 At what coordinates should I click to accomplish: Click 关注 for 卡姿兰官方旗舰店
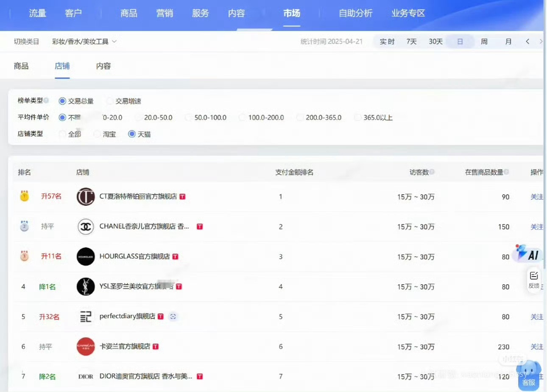point(537,347)
